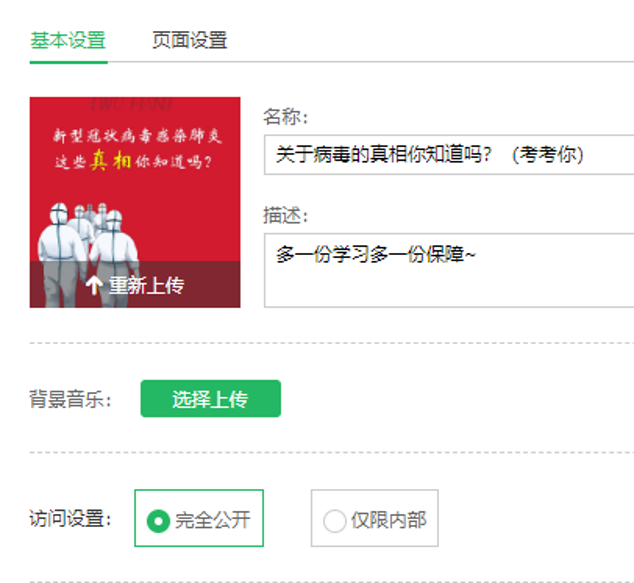
Task: Select the red cover poster thumbnail
Action: point(135,202)
